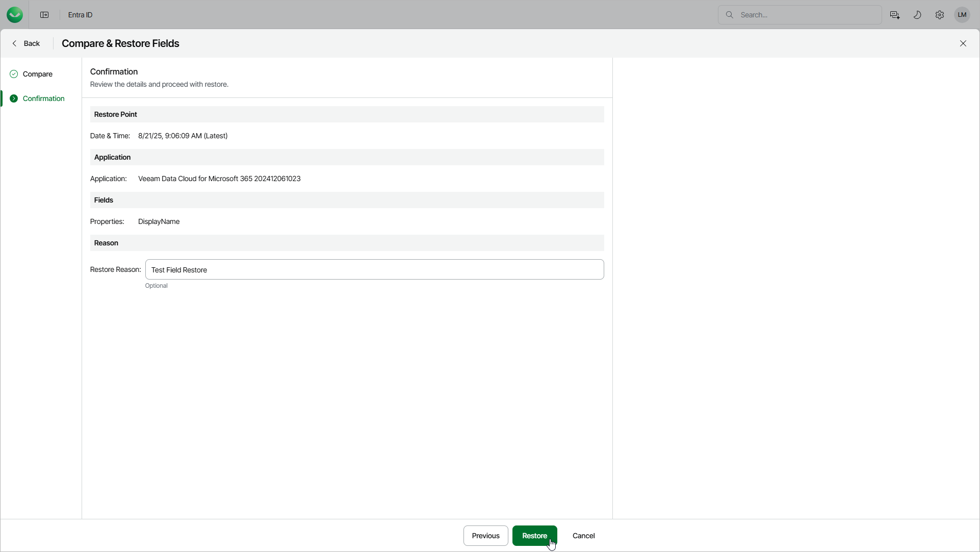Click the Compare step checkmark icon
Image resolution: width=980 pixels, height=552 pixels.
[14, 74]
